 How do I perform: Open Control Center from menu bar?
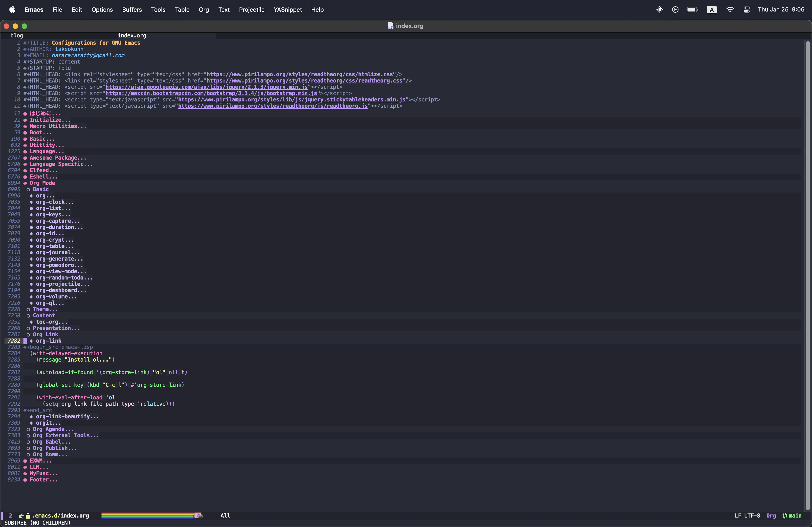click(x=747, y=9)
